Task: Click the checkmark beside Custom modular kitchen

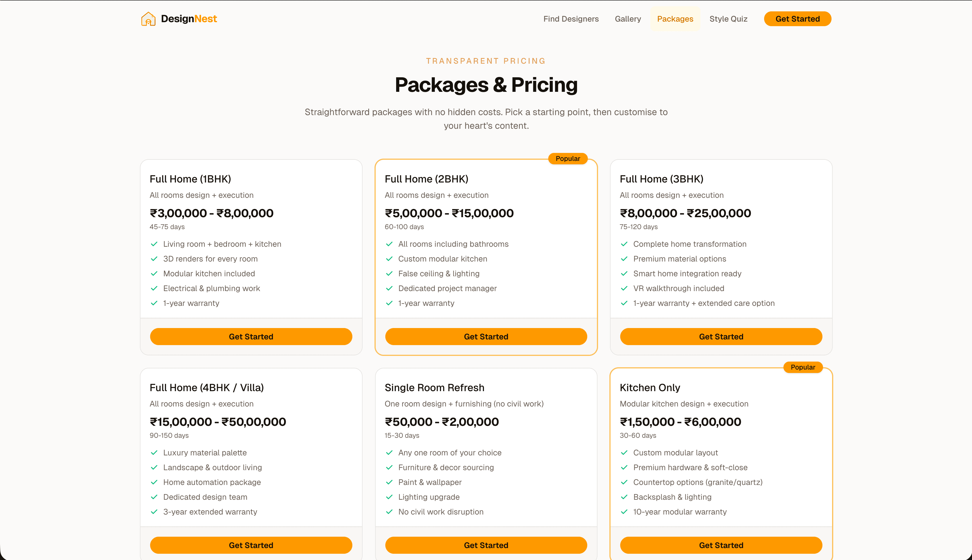Action: pyautogui.click(x=389, y=259)
